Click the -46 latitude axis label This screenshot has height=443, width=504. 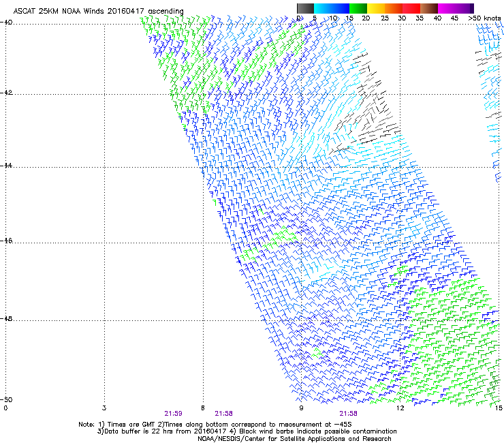(6, 241)
